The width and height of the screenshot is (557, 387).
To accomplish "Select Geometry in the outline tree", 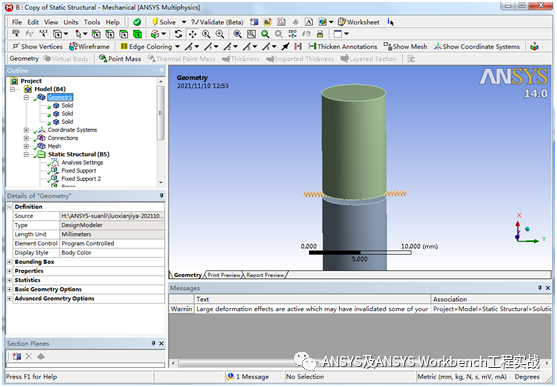I will (60, 97).
